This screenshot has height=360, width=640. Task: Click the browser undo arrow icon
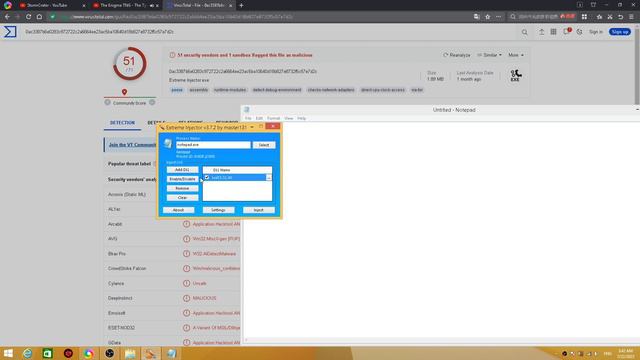pos(620,17)
